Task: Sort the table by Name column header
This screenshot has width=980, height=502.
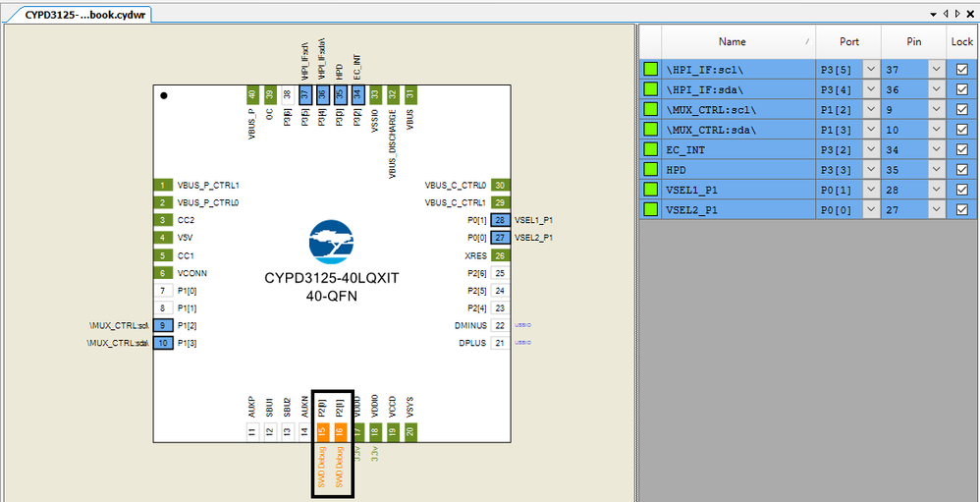Action: tap(738, 42)
